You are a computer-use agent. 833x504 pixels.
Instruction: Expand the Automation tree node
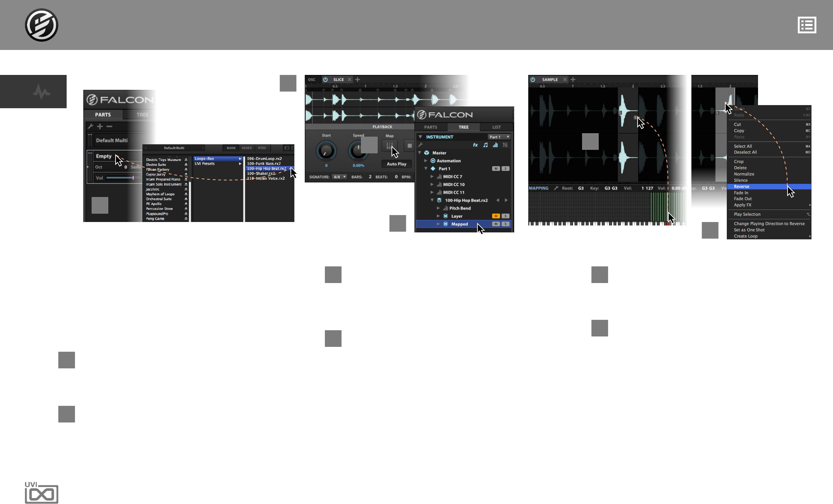coord(426,161)
